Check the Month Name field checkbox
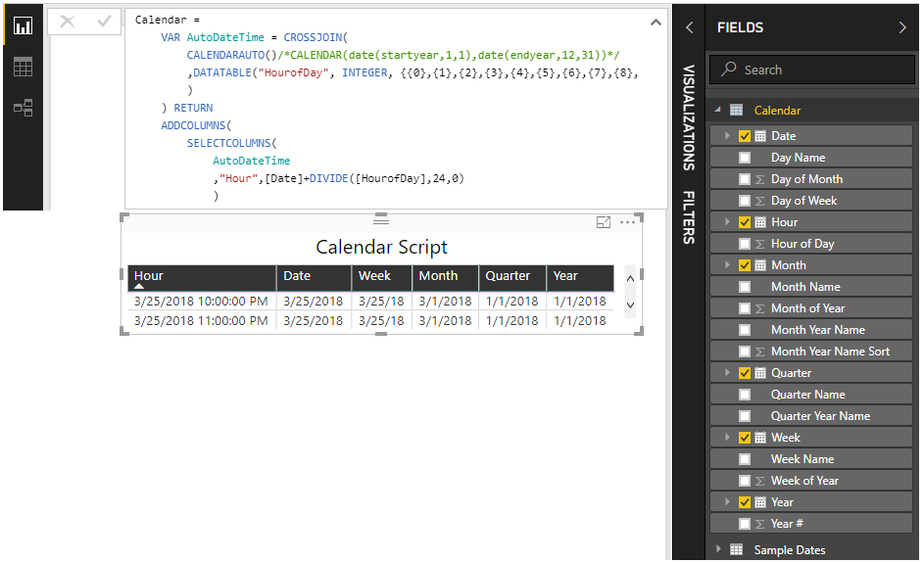Screen dimensions: 924x563 point(745,287)
